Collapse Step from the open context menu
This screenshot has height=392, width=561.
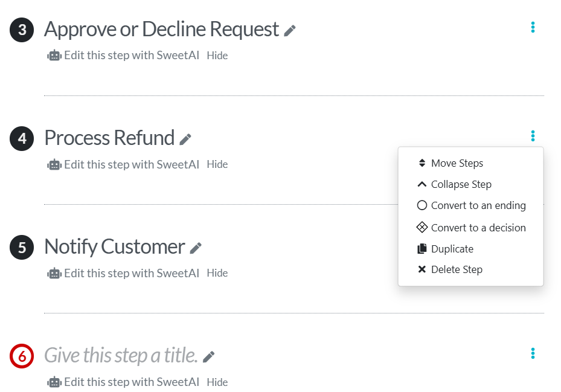point(461,184)
